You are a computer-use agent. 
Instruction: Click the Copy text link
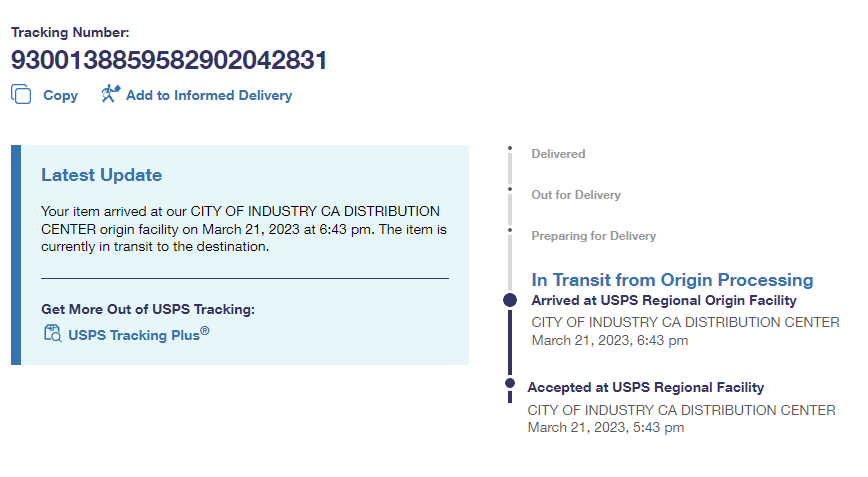[x=60, y=96]
